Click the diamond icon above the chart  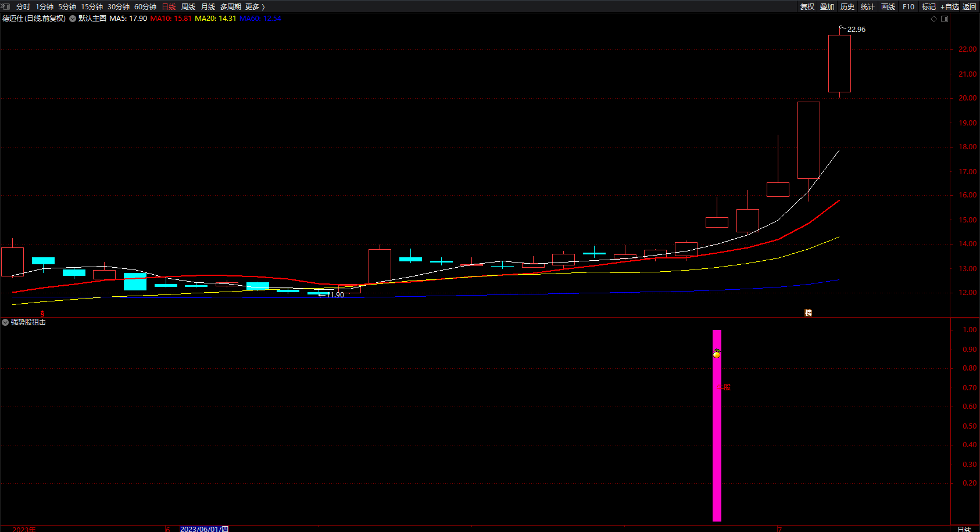click(x=934, y=19)
